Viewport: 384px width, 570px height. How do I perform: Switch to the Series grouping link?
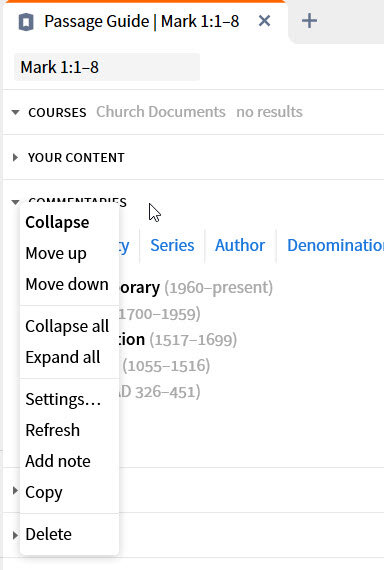click(x=172, y=245)
